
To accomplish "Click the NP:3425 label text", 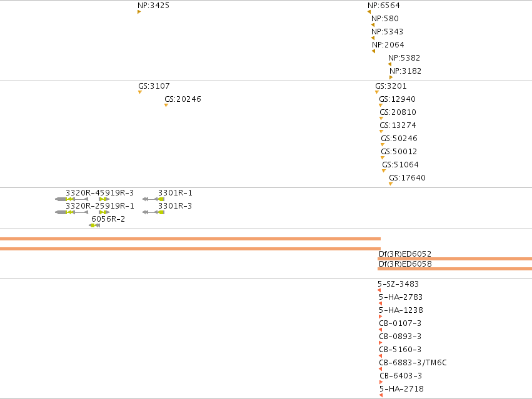I will (x=153, y=6).
